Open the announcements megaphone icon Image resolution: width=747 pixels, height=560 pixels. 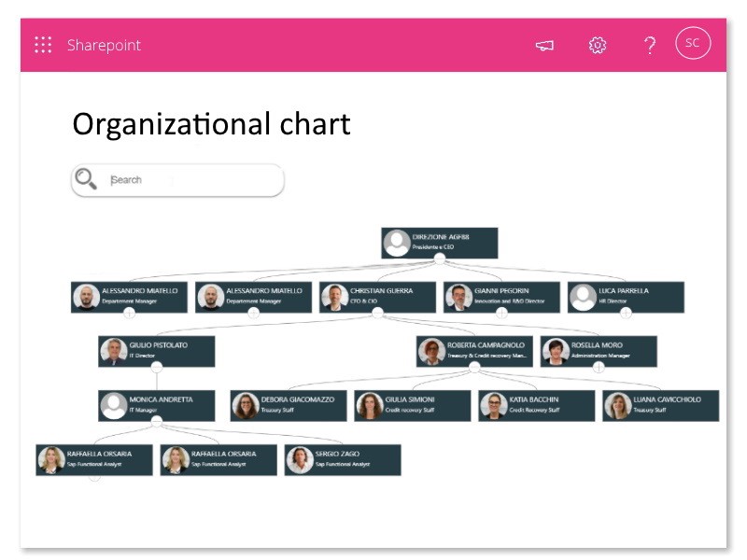[544, 45]
